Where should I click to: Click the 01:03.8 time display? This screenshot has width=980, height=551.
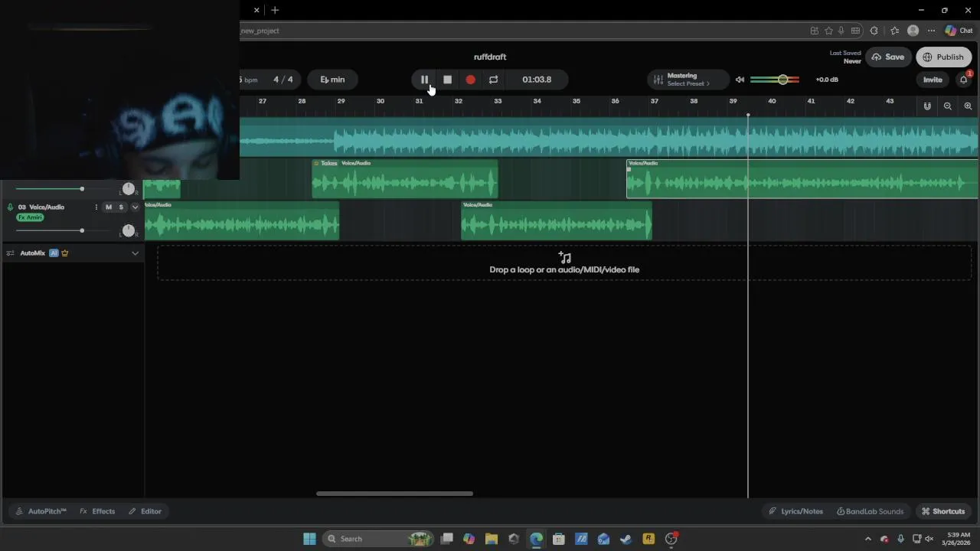[537, 80]
